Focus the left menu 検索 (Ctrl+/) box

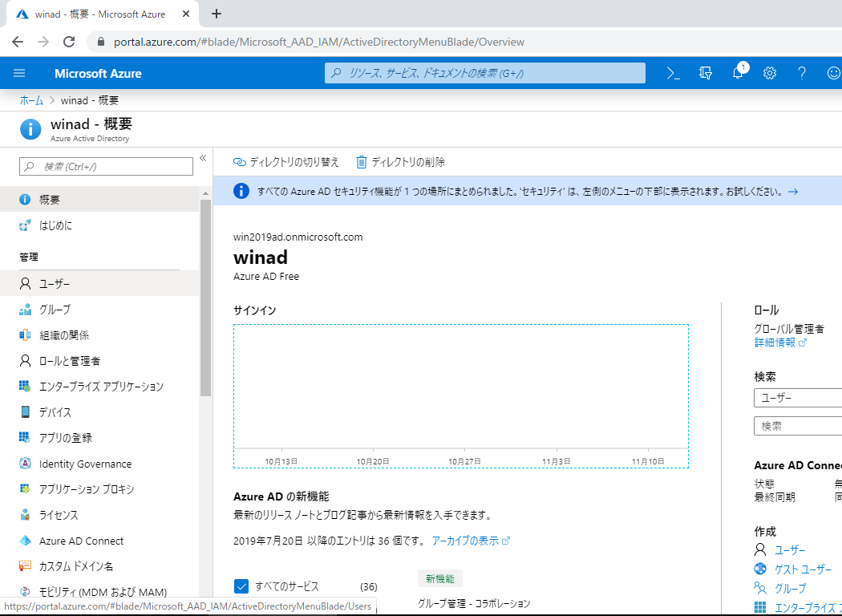pos(106,167)
